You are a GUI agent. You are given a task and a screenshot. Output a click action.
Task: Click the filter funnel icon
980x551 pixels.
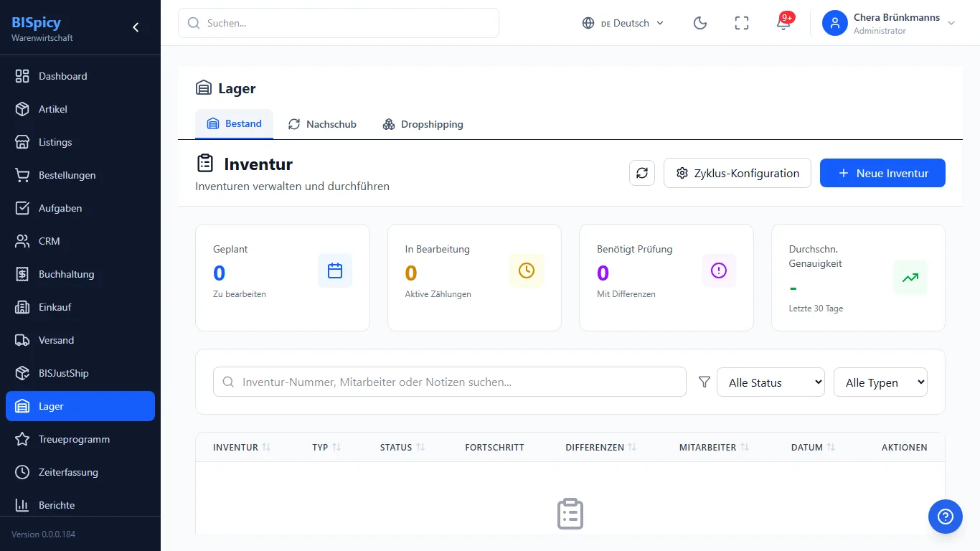(705, 382)
